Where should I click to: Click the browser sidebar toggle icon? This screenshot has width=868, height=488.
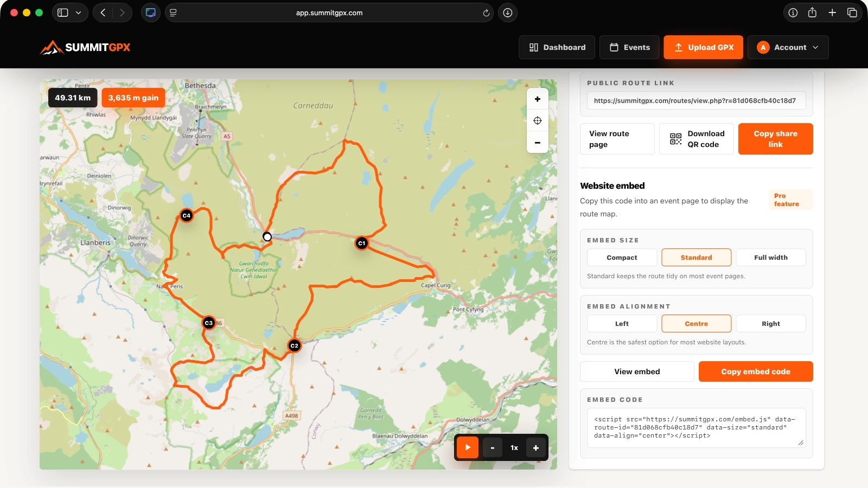coord(63,12)
